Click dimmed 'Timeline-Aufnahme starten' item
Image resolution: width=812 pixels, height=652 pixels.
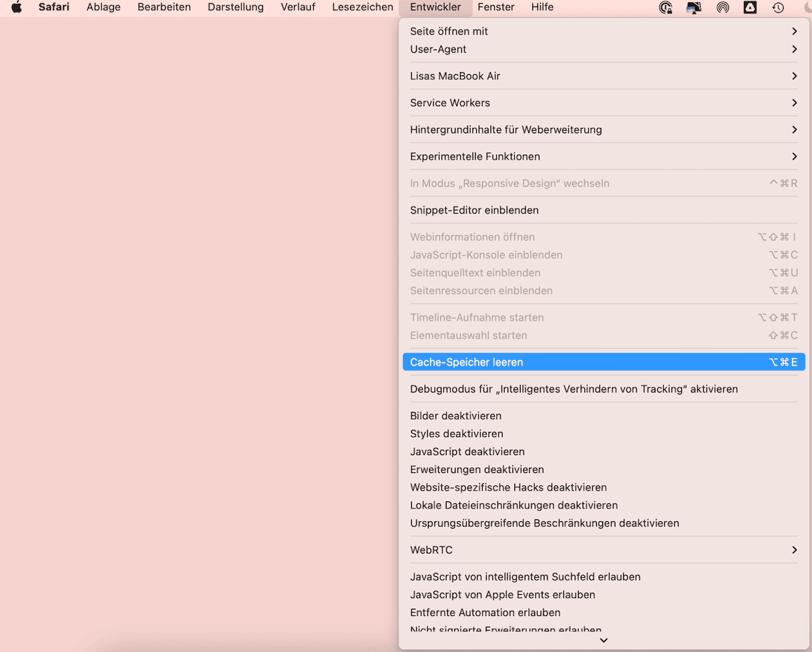point(604,318)
